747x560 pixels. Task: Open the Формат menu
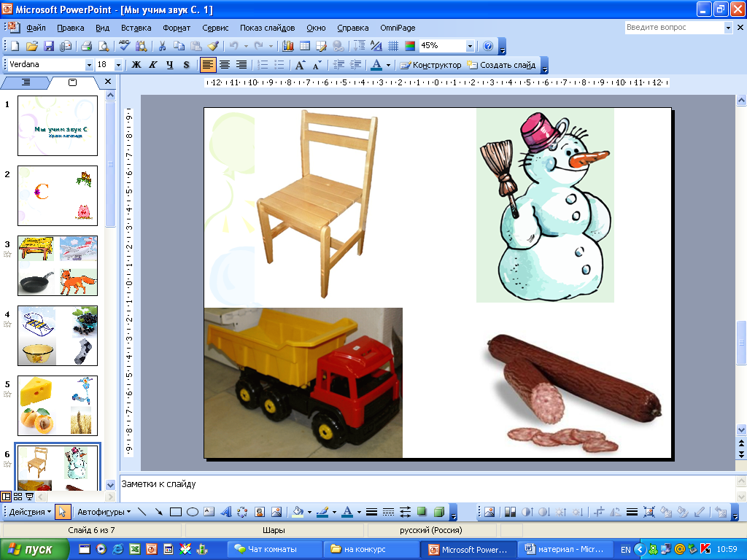click(x=177, y=28)
